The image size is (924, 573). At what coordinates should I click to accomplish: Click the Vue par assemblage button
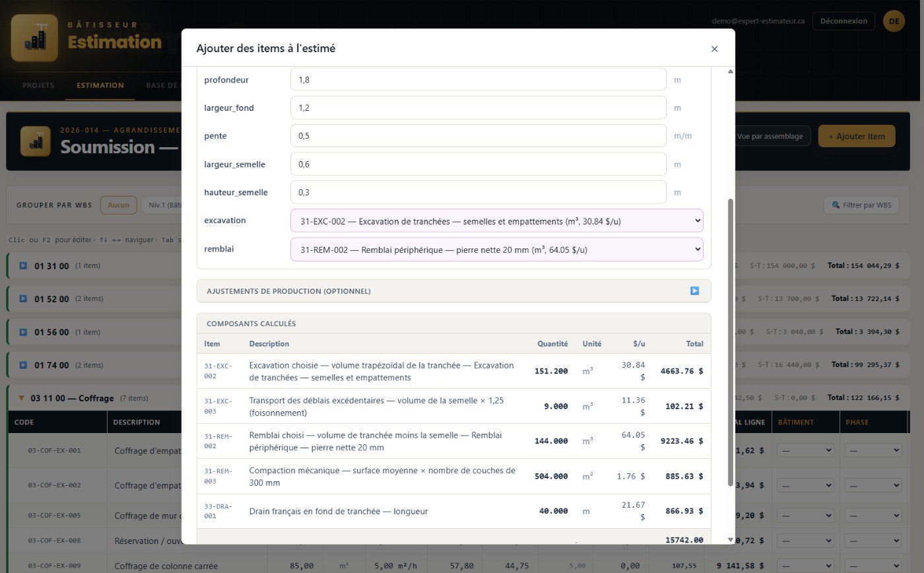(x=770, y=136)
